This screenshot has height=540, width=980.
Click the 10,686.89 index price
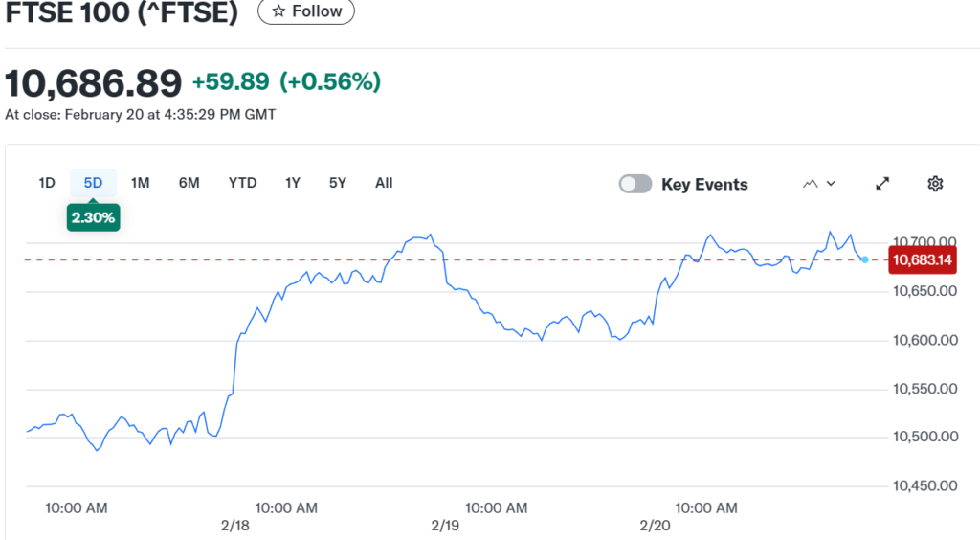[93, 83]
